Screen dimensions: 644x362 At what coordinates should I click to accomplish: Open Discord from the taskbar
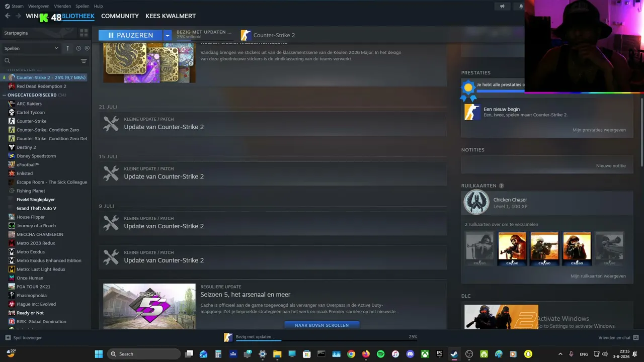(410, 354)
